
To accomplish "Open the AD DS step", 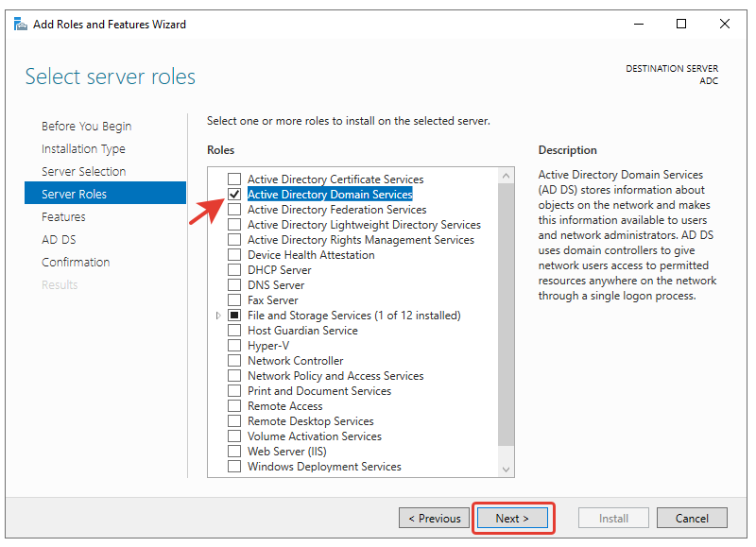I will click(59, 240).
